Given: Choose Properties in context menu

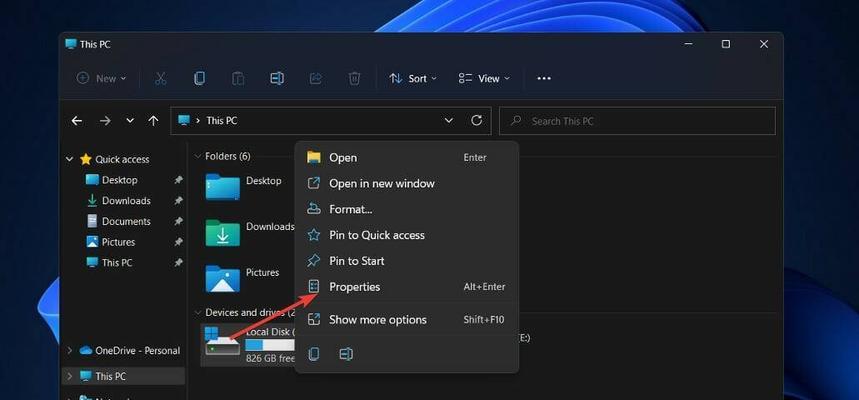Looking at the screenshot, I should point(406,287).
